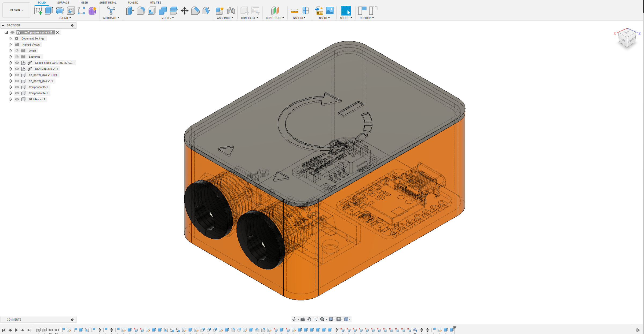Image resolution: width=644 pixels, height=334 pixels.
Task: Toggle visibility of Component13:1
Action: (x=17, y=87)
